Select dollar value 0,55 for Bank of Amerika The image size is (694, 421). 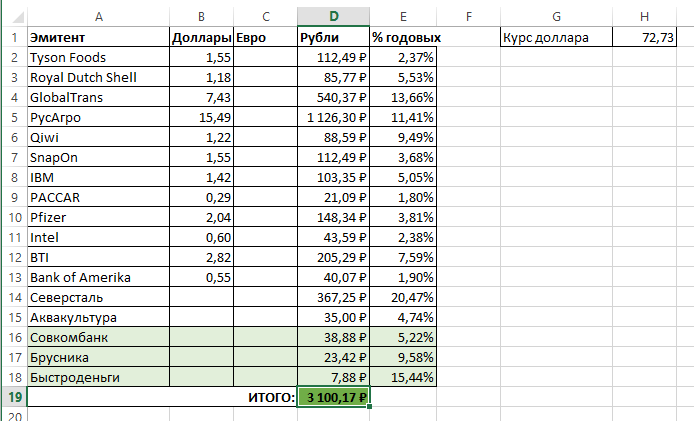click(x=201, y=277)
